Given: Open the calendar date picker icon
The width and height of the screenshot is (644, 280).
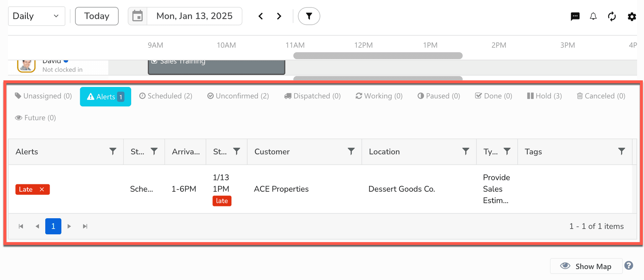Looking at the screenshot, I should click(138, 16).
